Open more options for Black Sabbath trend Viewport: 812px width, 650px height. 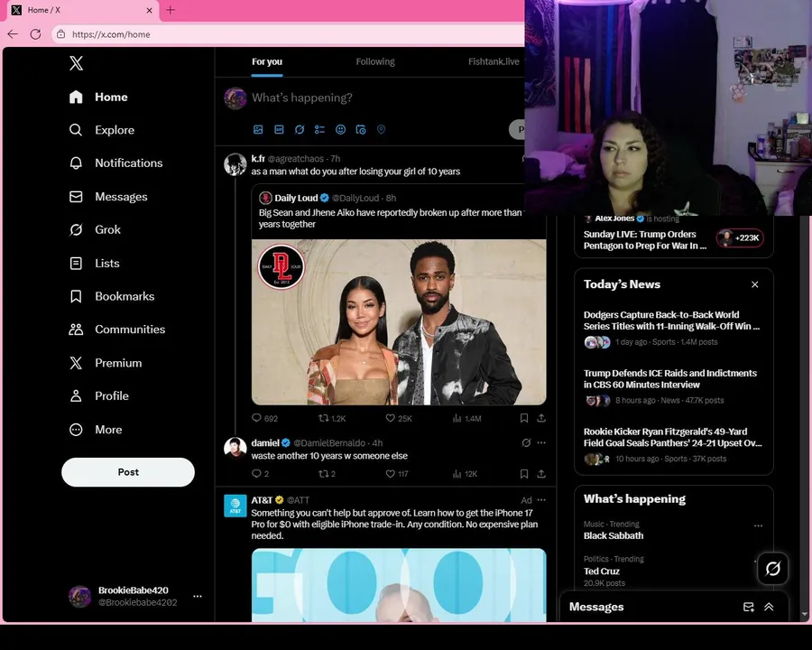coord(758,525)
